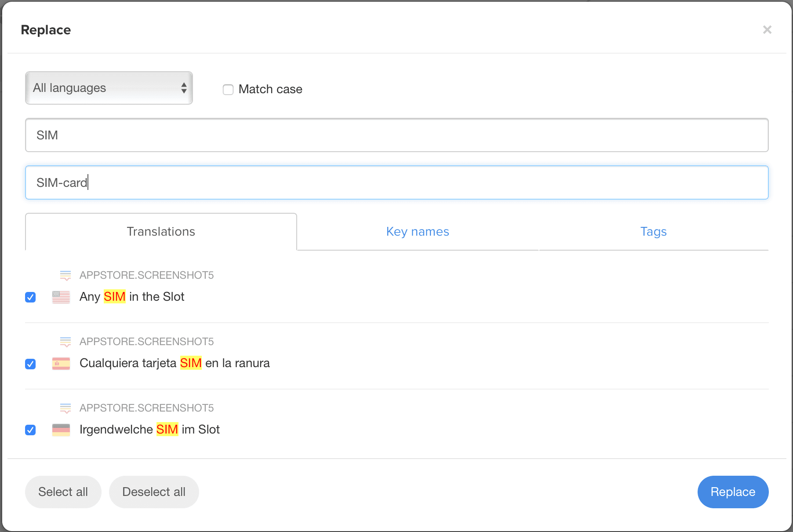Uncheck the 'Cualquiera tarjeta SIM' row

point(30,364)
